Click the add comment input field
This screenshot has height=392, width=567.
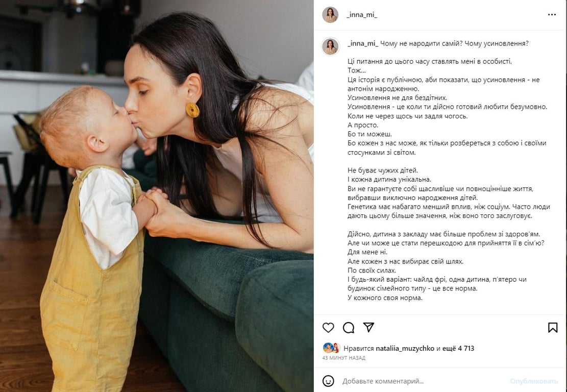423,381
